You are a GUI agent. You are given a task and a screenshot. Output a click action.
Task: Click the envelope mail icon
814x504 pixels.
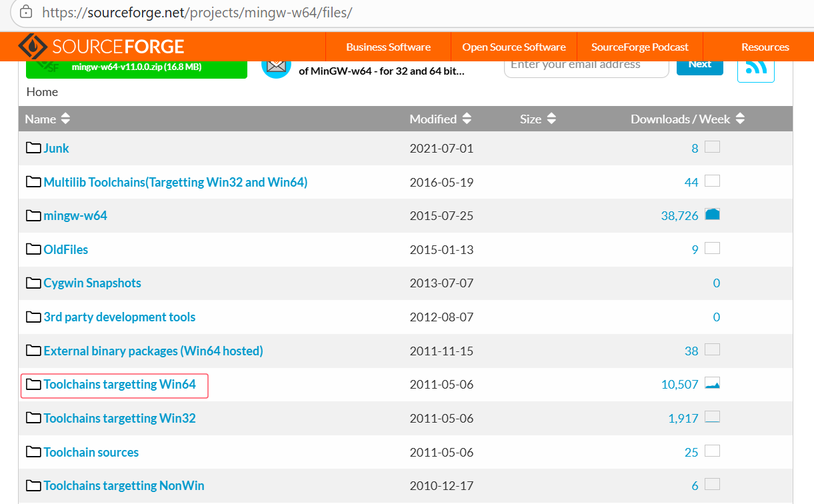coord(276,65)
